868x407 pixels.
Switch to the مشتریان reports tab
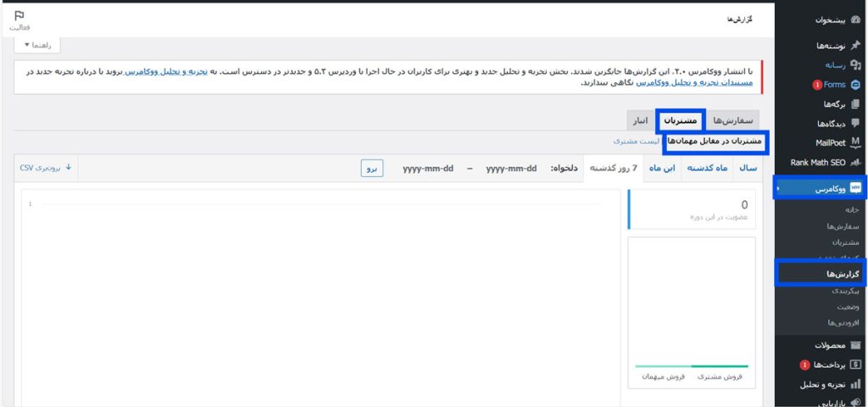[681, 120]
